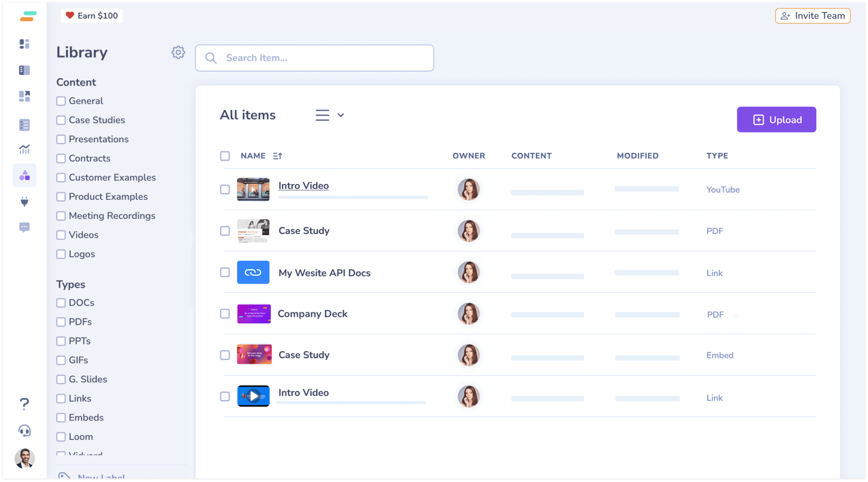Open the book-style pages icon in sidebar

point(24,70)
